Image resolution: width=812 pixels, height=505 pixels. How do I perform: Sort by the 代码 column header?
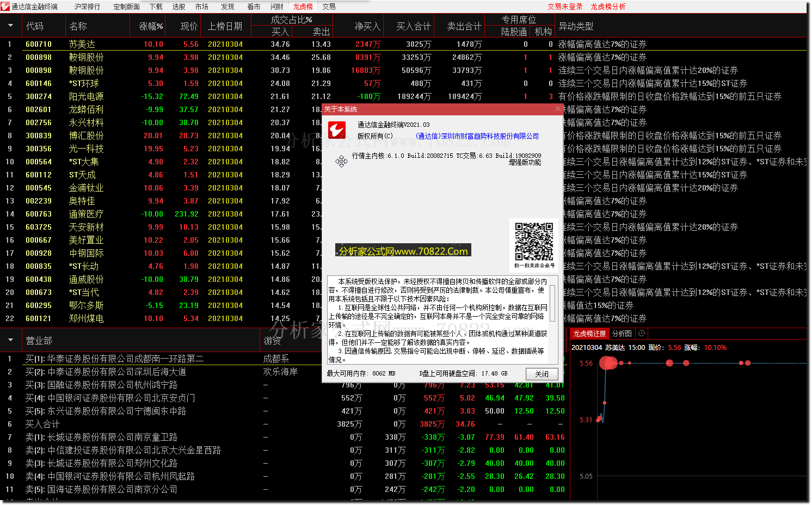[x=35, y=26]
